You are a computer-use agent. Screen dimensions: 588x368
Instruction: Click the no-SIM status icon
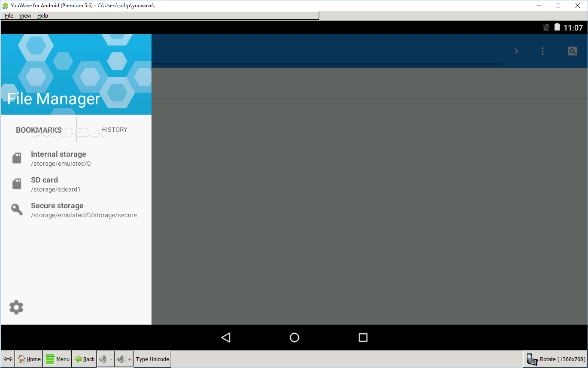546,27
